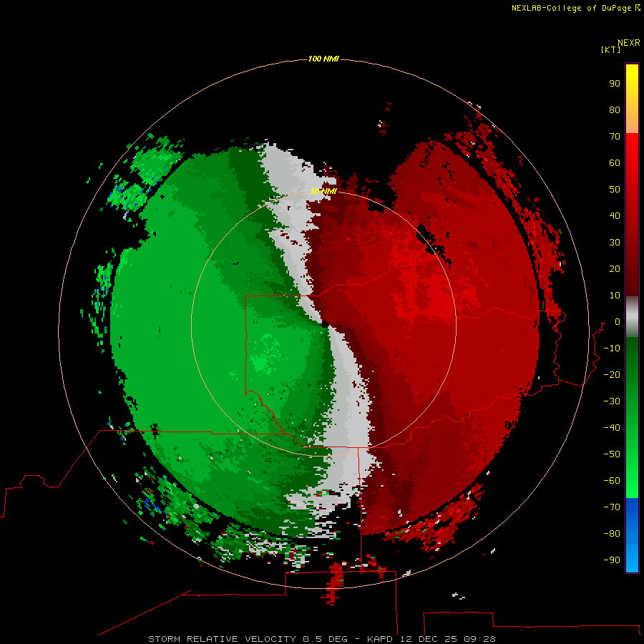Click the positive 50 value on the scale

[x=615, y=190]
